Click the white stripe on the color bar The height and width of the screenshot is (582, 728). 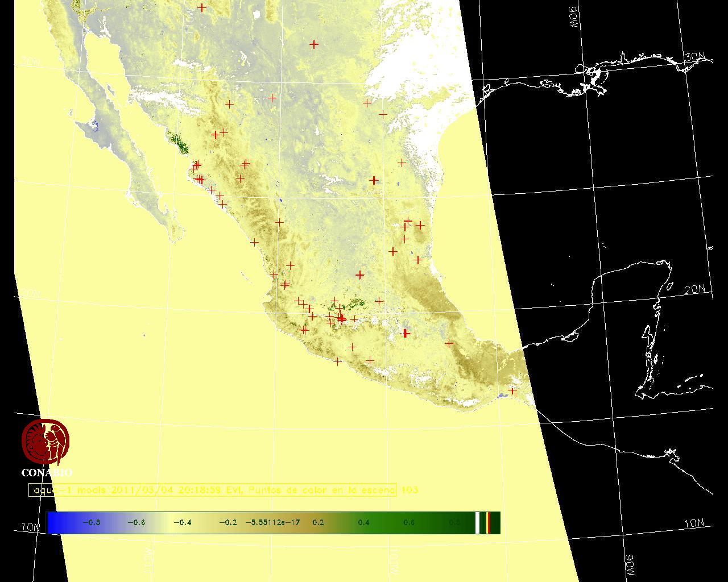tap(477, 522)
